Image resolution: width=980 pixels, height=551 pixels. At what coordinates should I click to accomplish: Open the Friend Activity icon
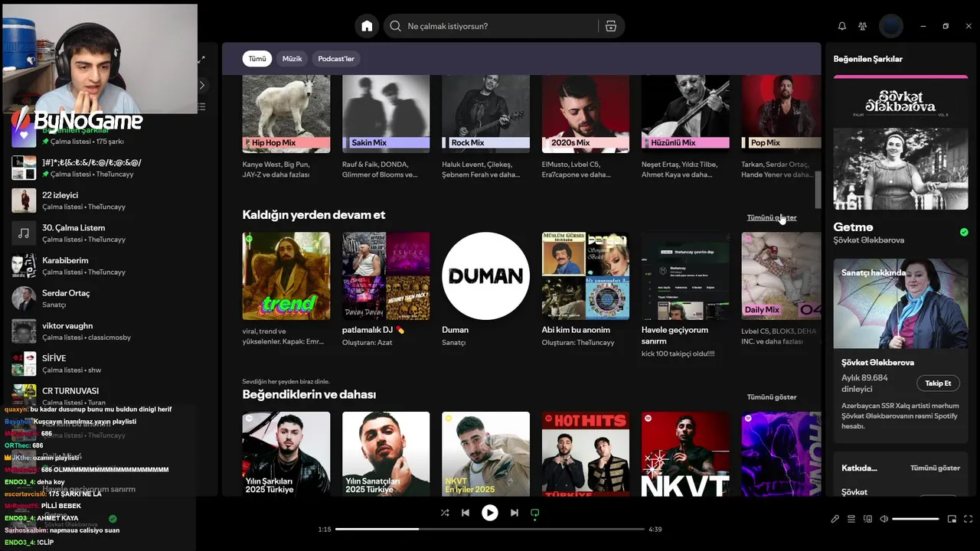point(863,26)
